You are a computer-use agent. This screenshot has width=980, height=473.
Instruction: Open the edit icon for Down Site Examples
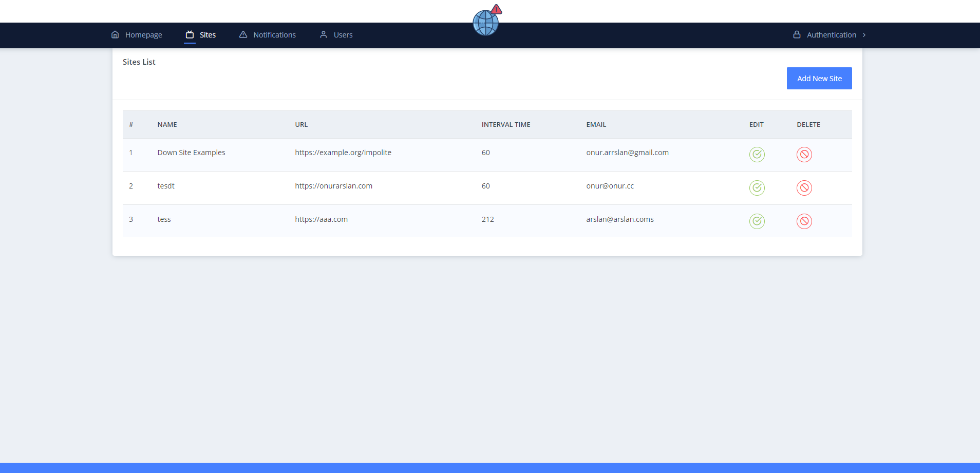point(757,154)
